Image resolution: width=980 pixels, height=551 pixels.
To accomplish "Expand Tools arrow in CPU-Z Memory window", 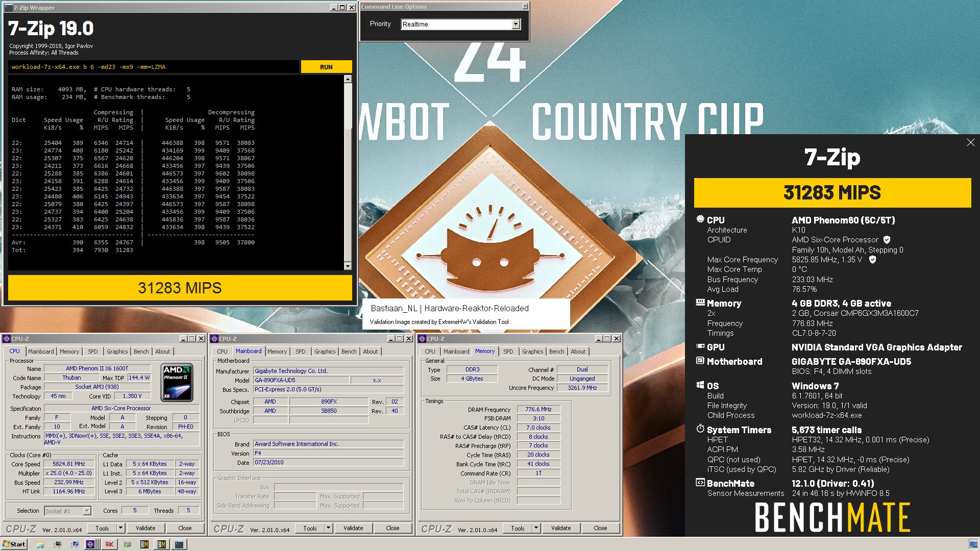I will (x=536, y=528).
